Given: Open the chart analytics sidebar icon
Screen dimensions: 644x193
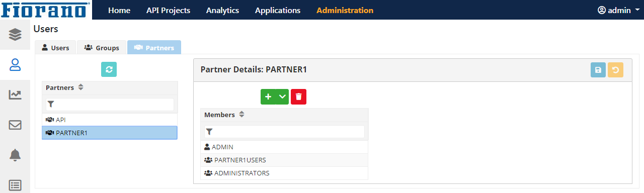Looking at the screenshot, I should (x=15, y=94).
